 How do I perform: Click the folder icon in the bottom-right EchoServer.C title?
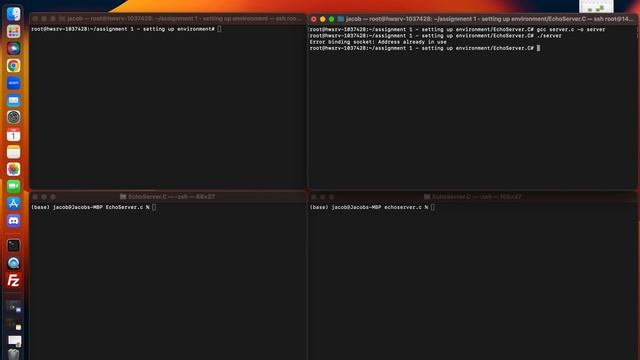427,197
